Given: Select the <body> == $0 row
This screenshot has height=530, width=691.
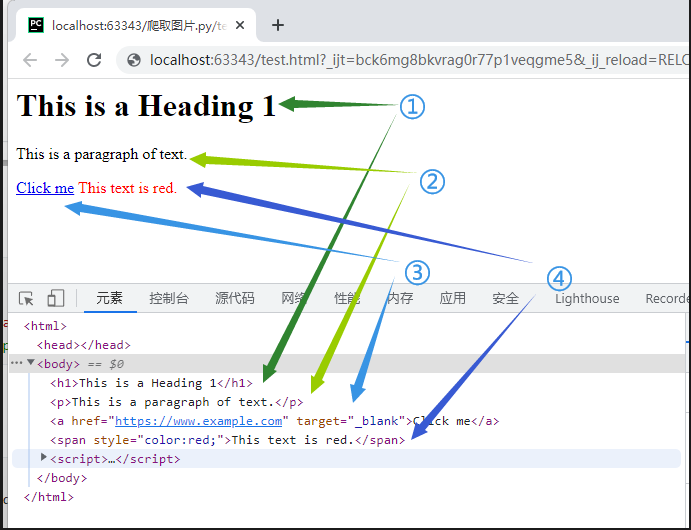Looking at the screenshot, I should [348, 364].
